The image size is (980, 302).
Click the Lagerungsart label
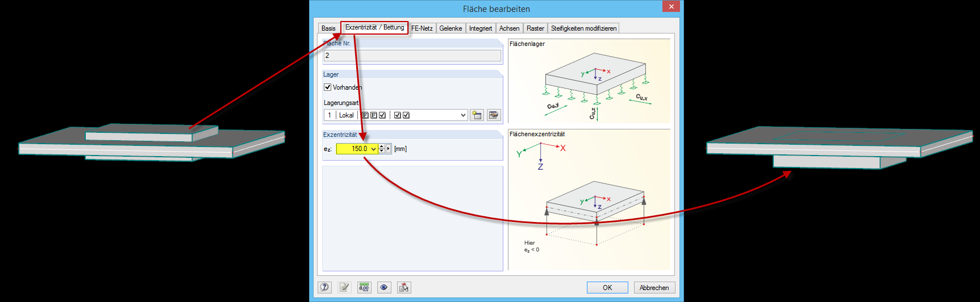(x=341, y=103)
